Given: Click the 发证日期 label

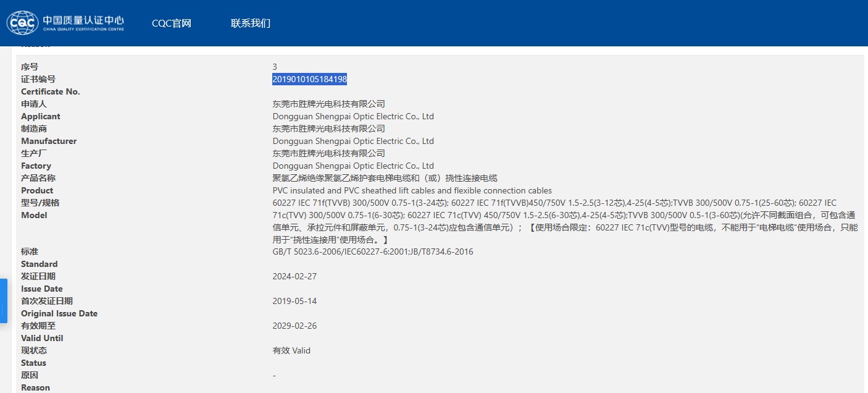Looking at the screenshot, I should 38,276.
